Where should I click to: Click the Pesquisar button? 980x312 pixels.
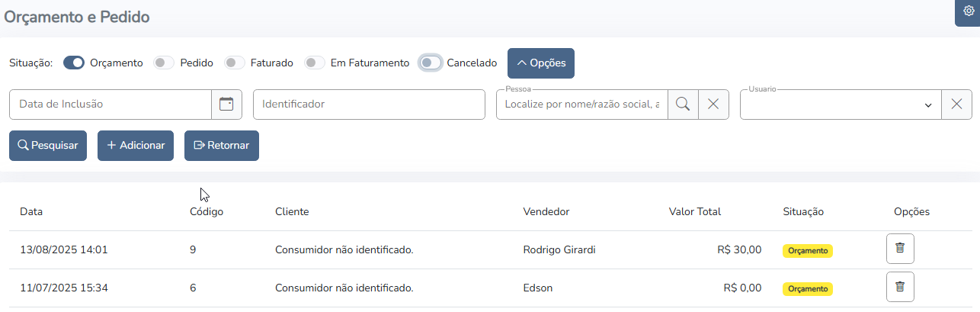point(48,146)
